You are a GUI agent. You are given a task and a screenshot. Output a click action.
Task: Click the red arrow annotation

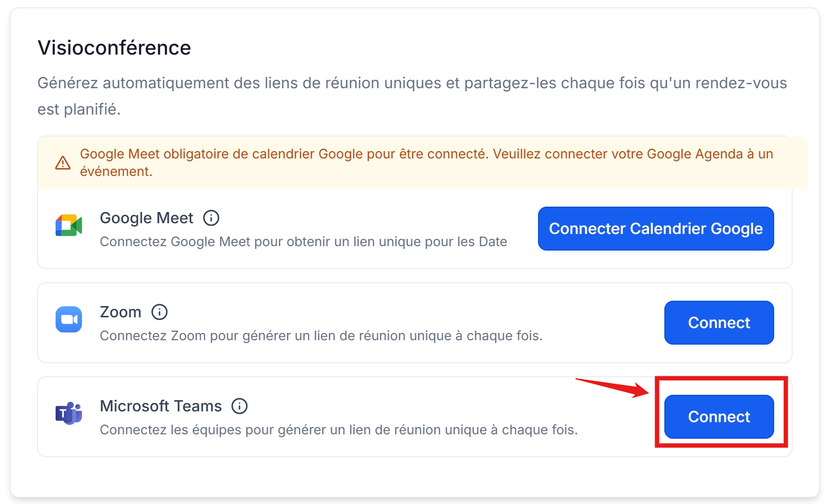(613, 388)
